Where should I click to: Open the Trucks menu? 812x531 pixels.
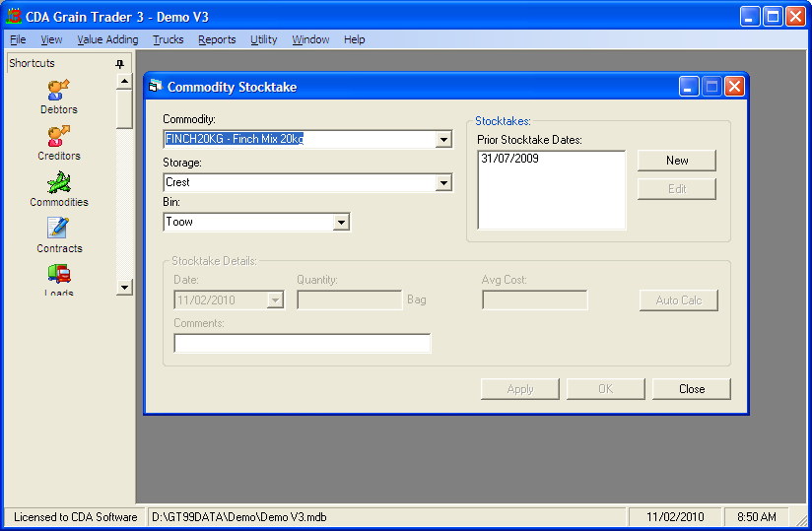pos(168,39)
